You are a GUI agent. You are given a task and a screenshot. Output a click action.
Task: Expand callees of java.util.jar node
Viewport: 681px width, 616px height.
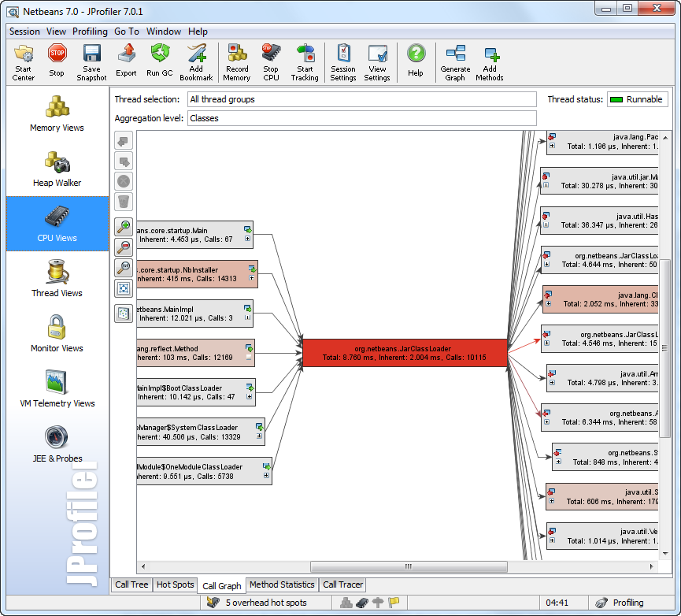coord(546,185)
